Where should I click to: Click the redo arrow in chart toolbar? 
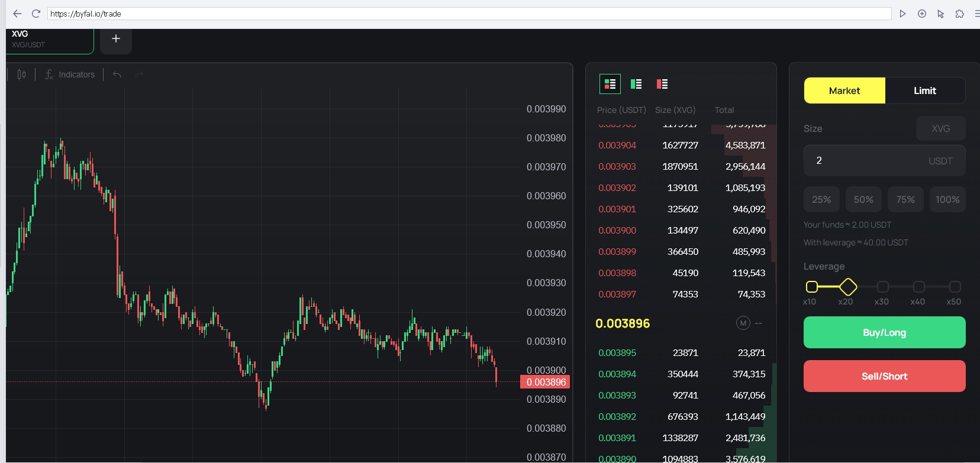tap(140, 75)
